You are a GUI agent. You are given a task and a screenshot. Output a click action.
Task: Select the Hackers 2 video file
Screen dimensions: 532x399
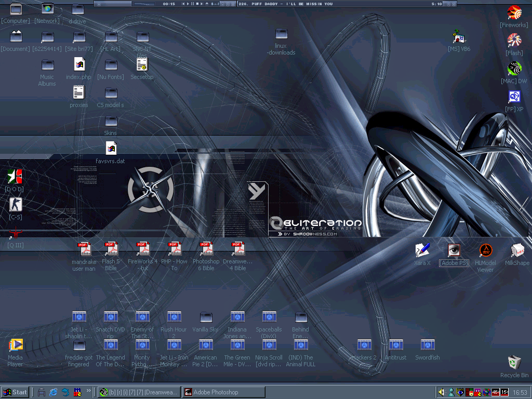coord(364,350)
